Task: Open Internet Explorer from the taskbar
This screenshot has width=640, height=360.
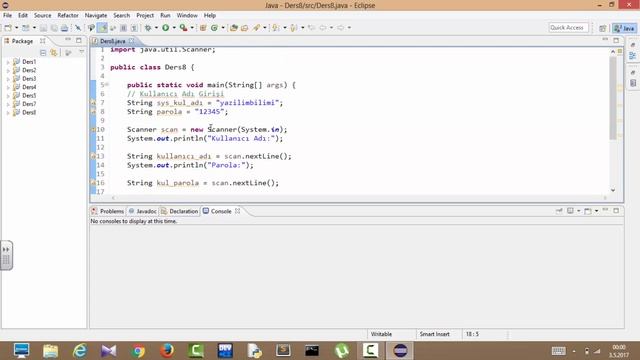Action: click(80, 351)
